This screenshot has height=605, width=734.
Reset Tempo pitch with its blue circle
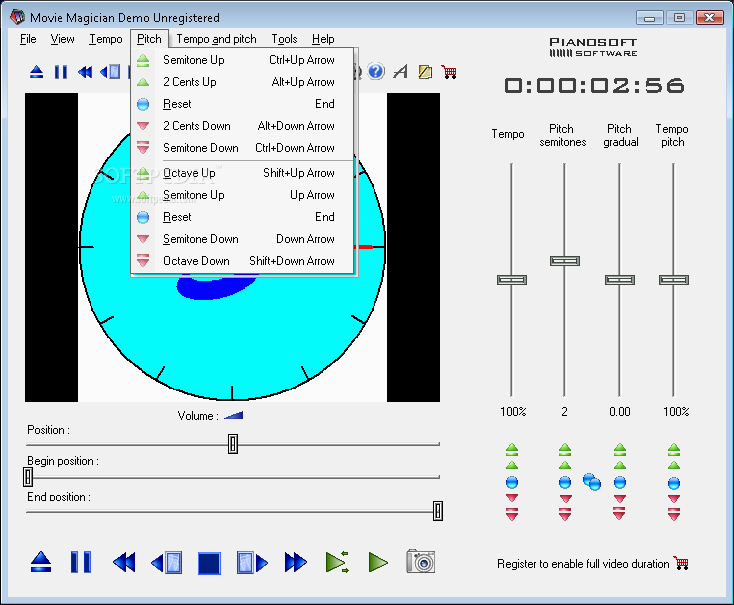(674, 483)
